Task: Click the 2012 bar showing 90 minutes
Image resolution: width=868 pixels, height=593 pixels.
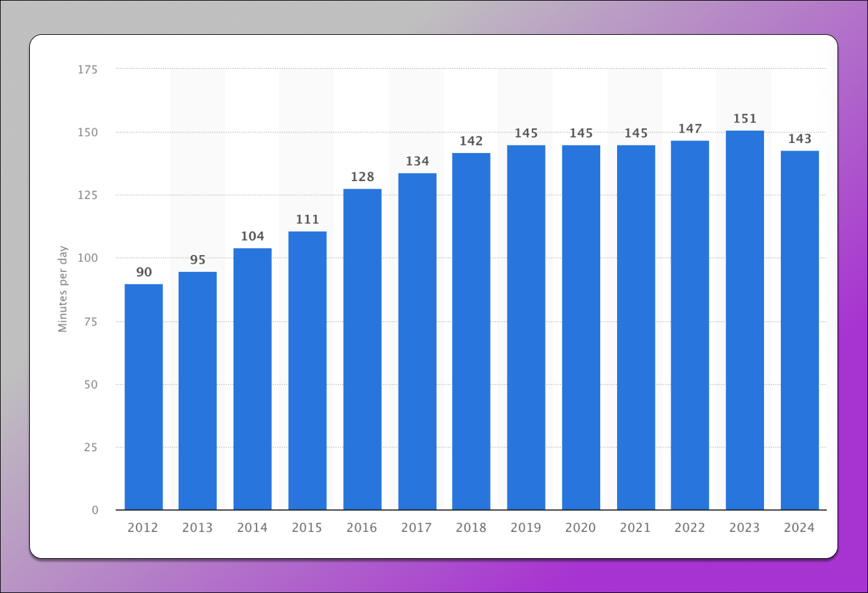Action: click(x=143, y=397)
